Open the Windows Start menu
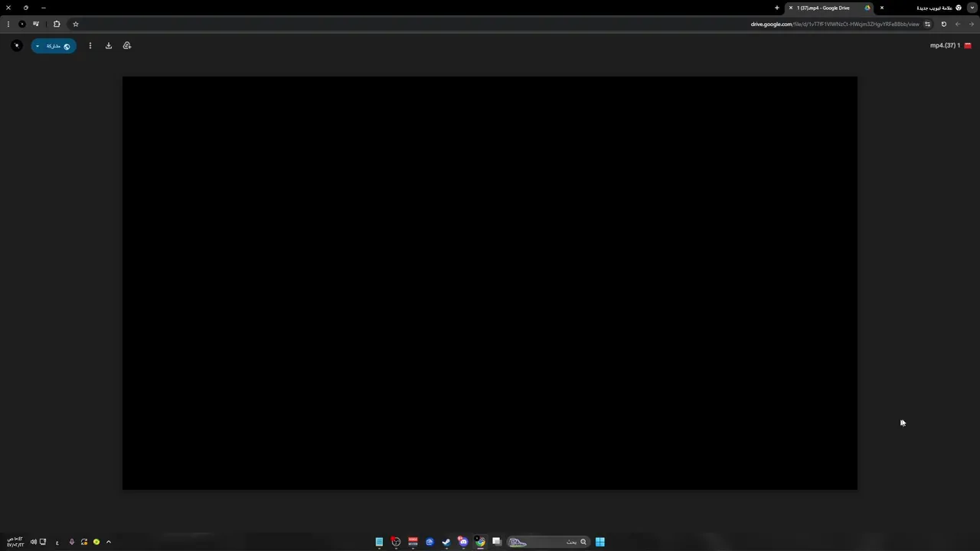Screen dimensions: 980x551 coord(600,542)
